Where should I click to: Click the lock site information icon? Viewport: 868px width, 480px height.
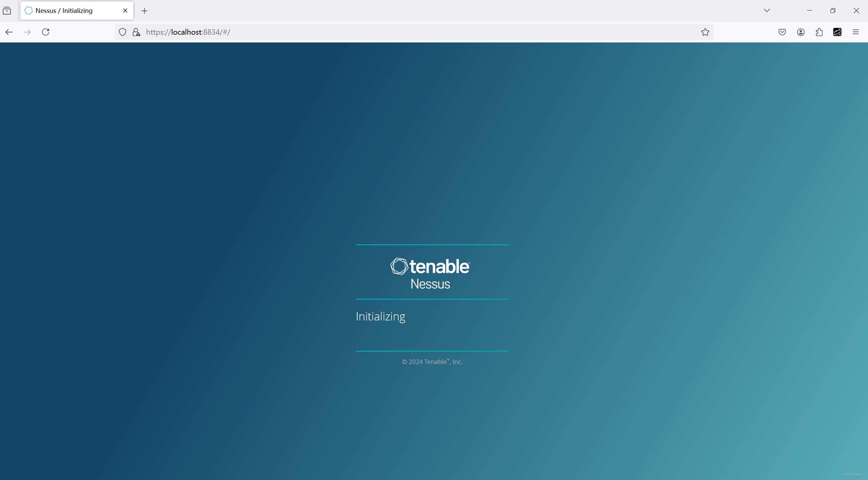pos(136,32)
